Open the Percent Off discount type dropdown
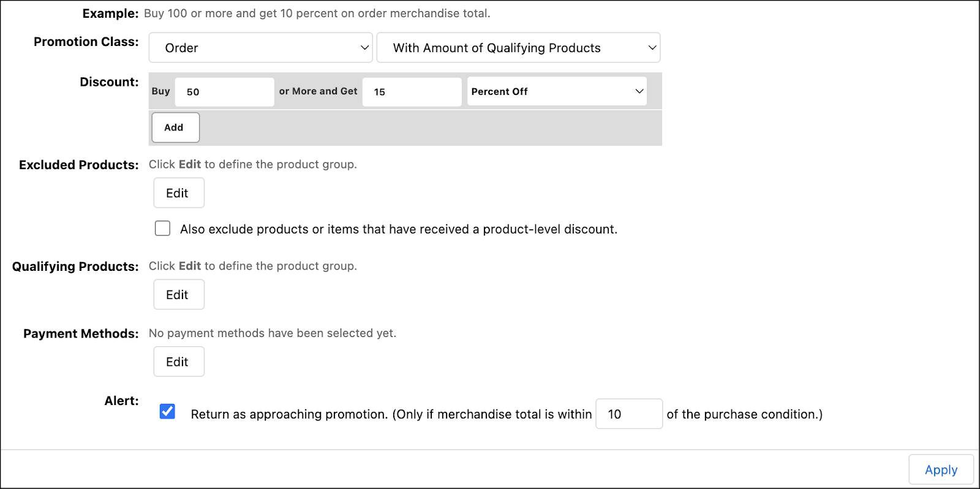 click(556, 91)
